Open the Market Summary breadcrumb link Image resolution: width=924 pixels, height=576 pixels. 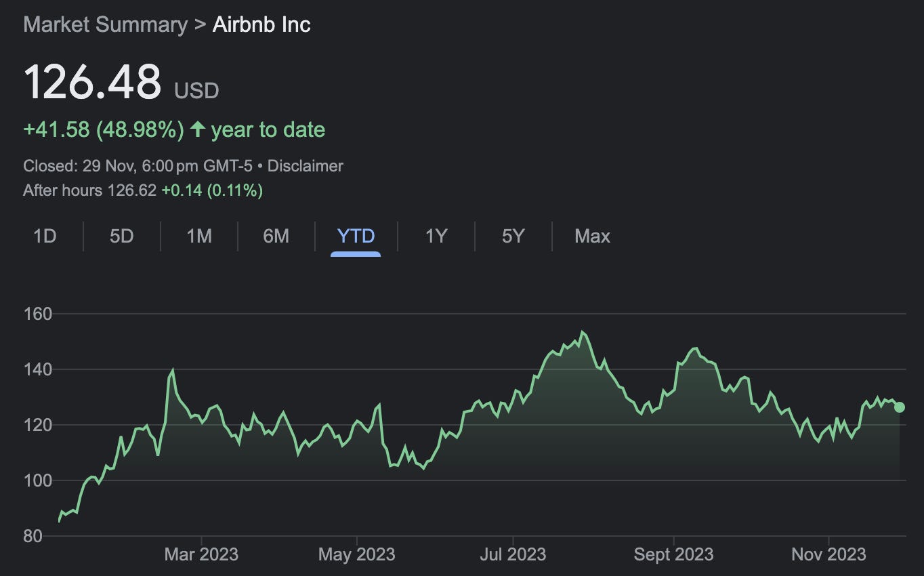[x=105, y=24]
